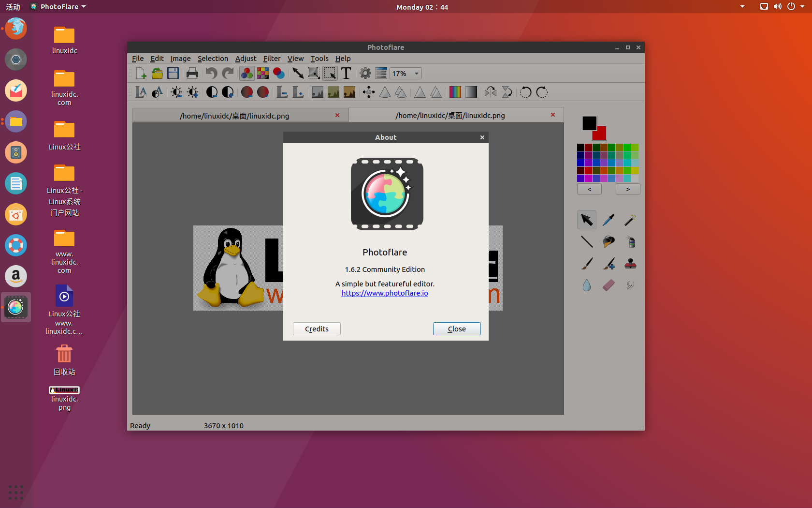
Task: Open the https://www.photoflare.io link
Action: (385, 293)
